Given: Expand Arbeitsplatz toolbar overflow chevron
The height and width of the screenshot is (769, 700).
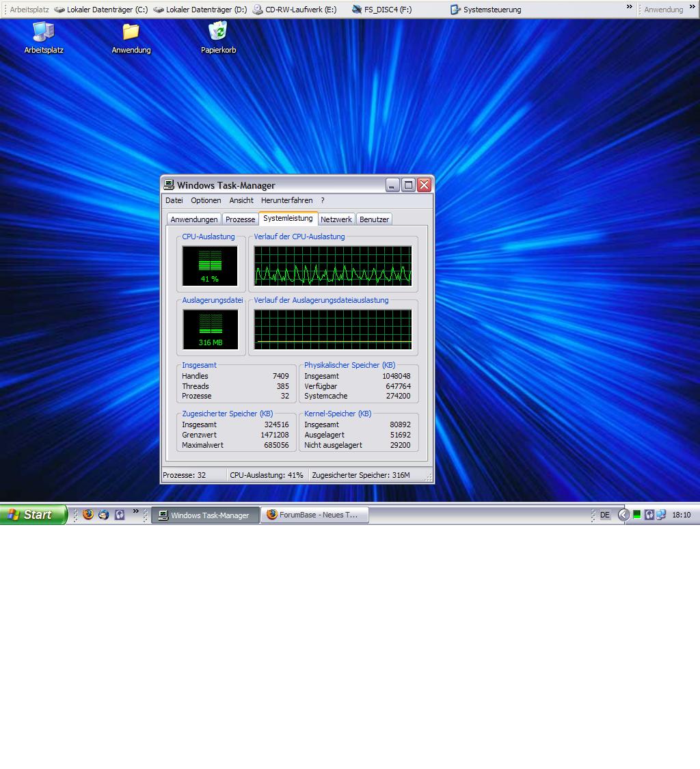Looking at the screenshot, I should coord(630,6).
